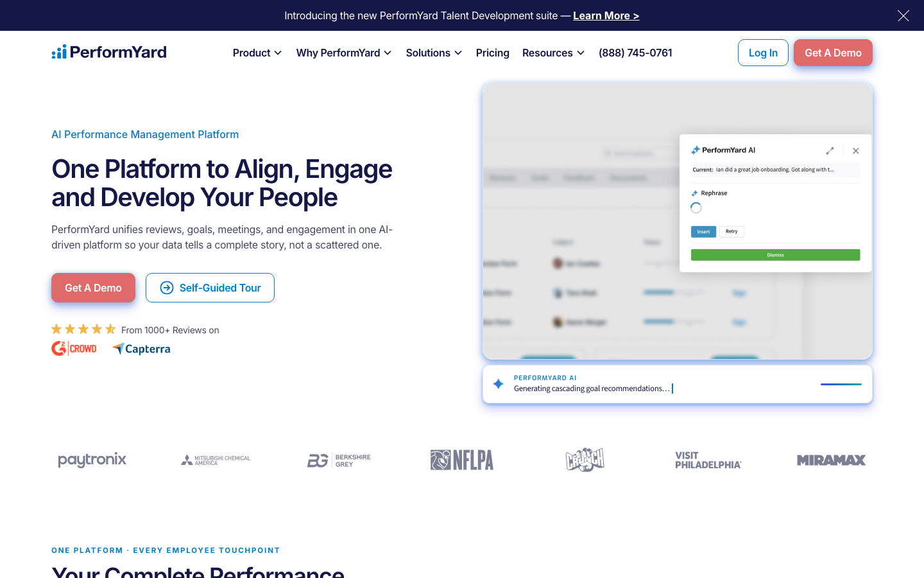Click the AI generation progress bar
The image size is (924, 578).
coord(841,384)
